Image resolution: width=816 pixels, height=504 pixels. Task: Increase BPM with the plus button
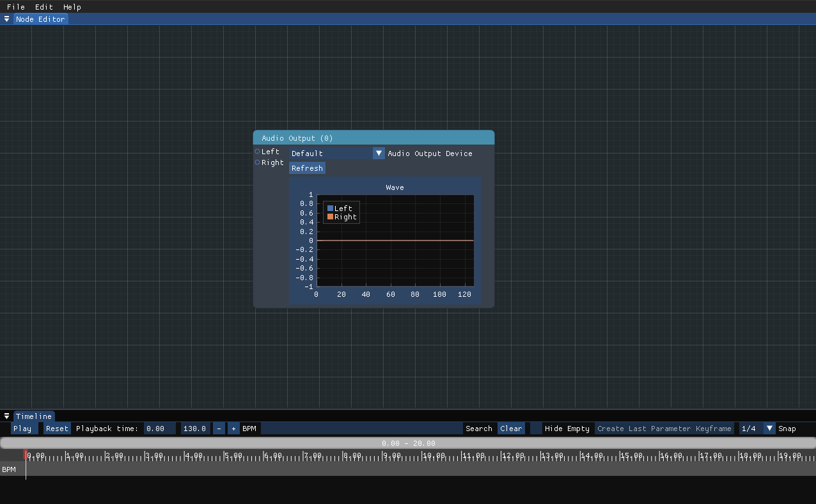[x=233, y=429]
